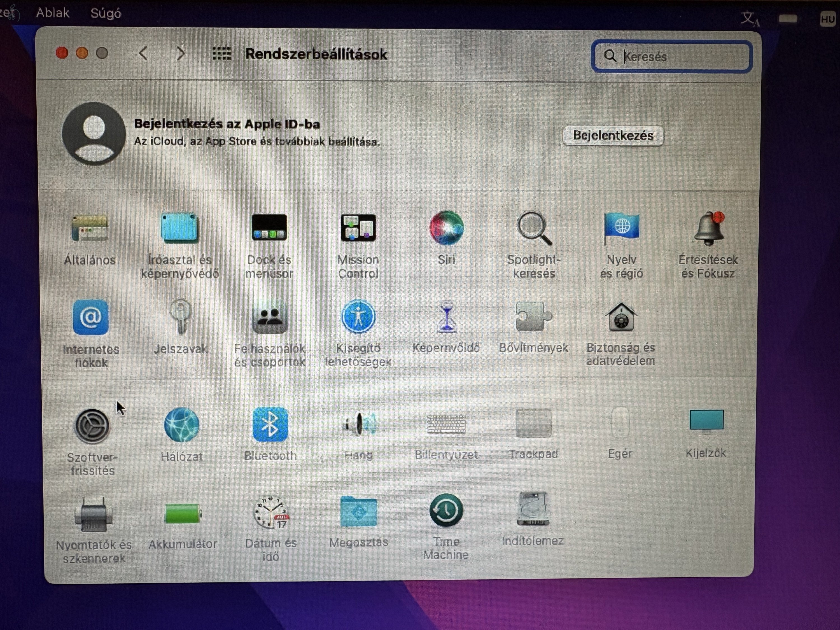Click Bejelentkezés az Apple ID-ba heading

point(227,124)
